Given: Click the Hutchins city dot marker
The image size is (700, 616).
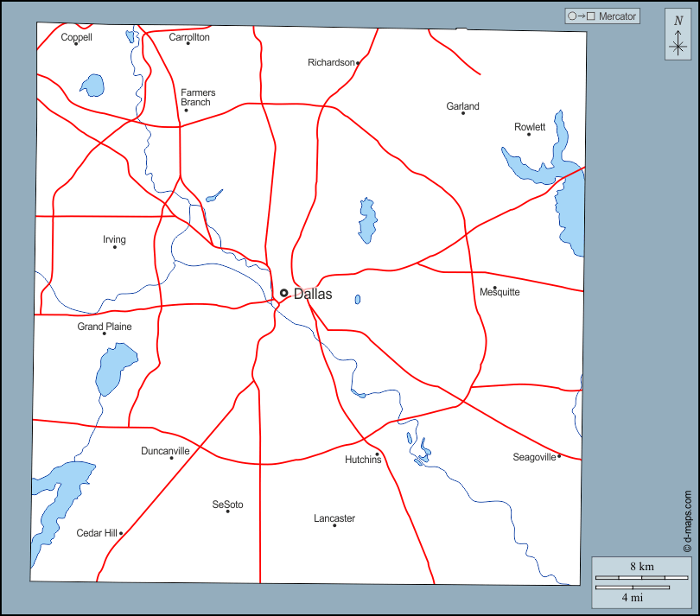Looking at the screenshot, I should click(377, 454).
